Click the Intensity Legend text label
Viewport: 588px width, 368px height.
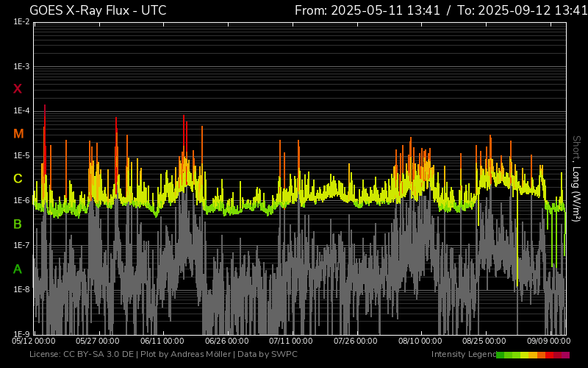point(463,355)
